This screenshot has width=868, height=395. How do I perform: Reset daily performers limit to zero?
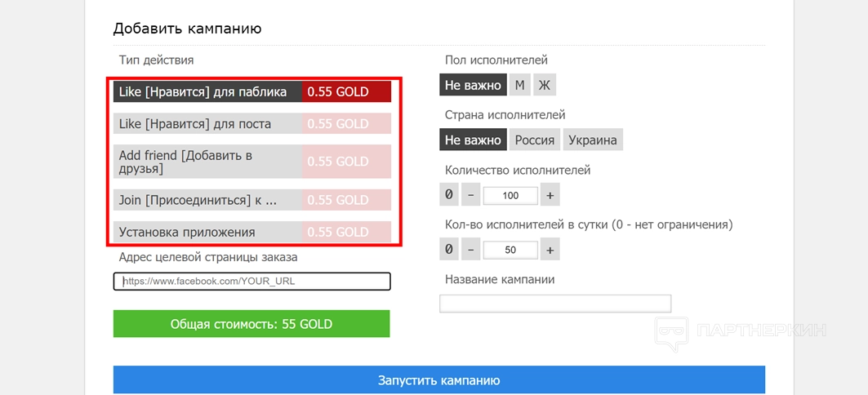coord(449,250)
